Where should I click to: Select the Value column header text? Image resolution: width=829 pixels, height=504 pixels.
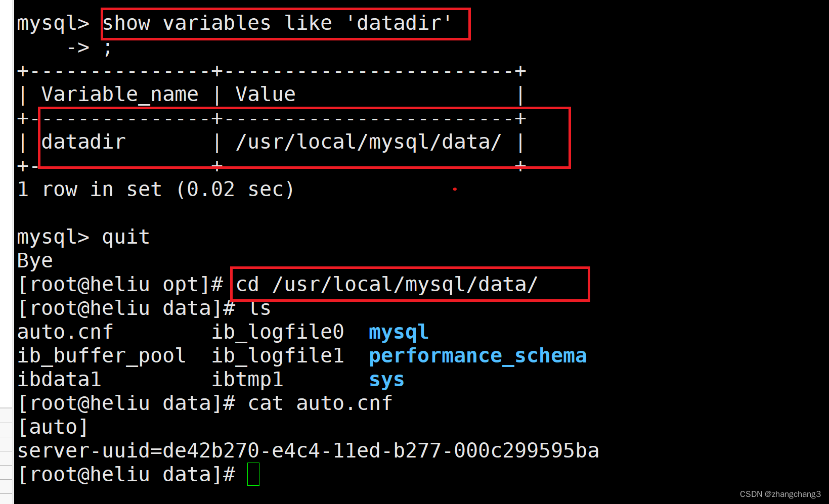pyautogui.click(x=265, y=95)
